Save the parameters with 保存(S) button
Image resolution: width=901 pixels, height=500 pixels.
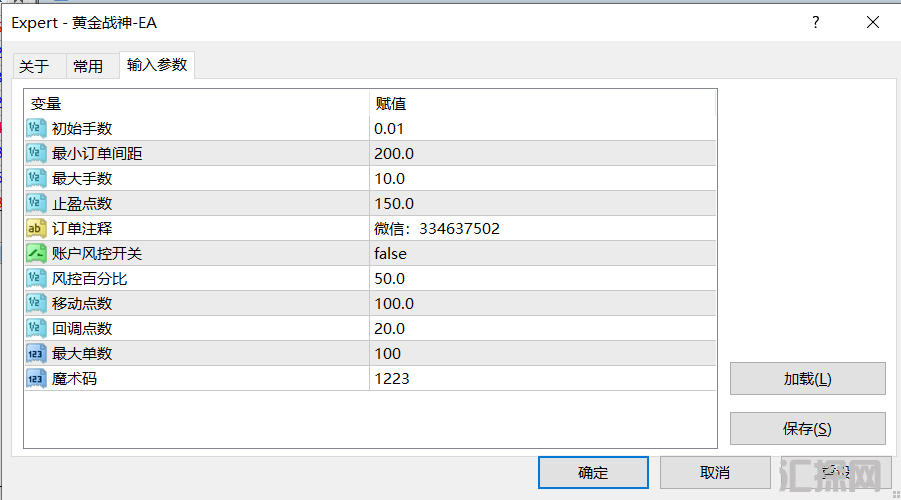tap(807, 429)
